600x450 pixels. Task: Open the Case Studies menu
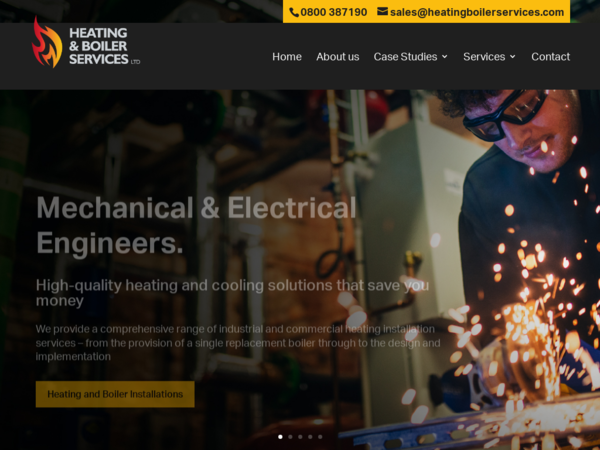tap(405, 57)
